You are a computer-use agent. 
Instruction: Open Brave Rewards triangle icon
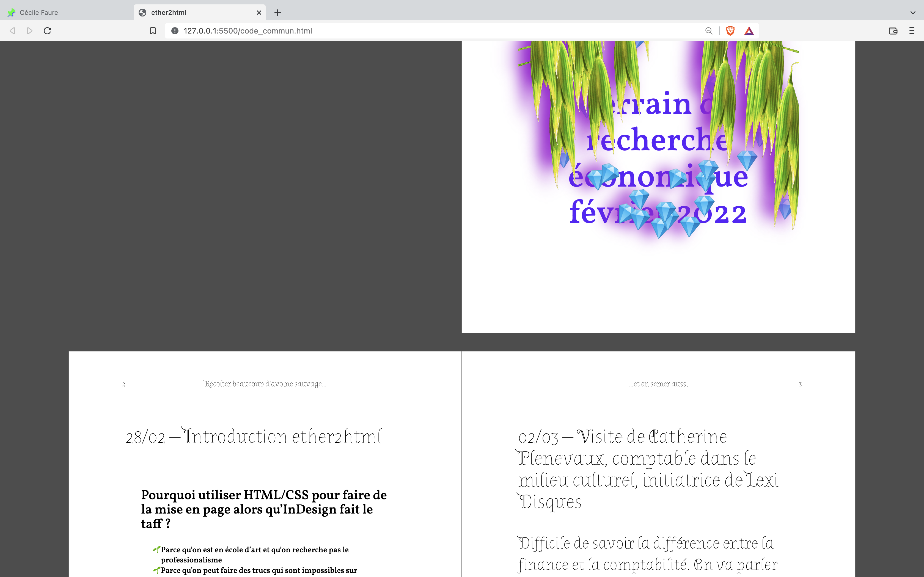(x=749, y=31)
